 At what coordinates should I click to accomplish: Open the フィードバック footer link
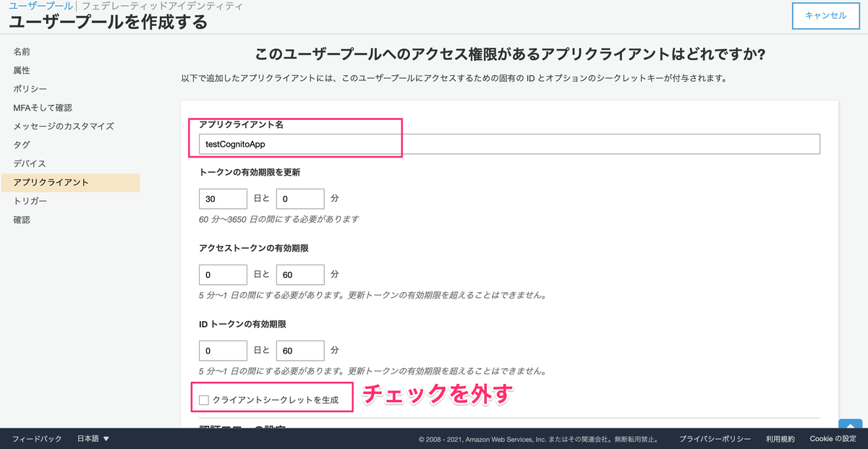point(37,439)
